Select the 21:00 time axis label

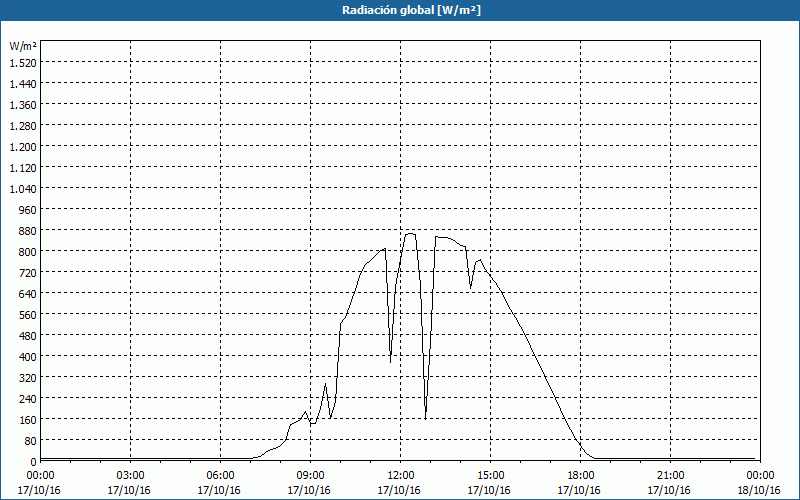[670, 476]
